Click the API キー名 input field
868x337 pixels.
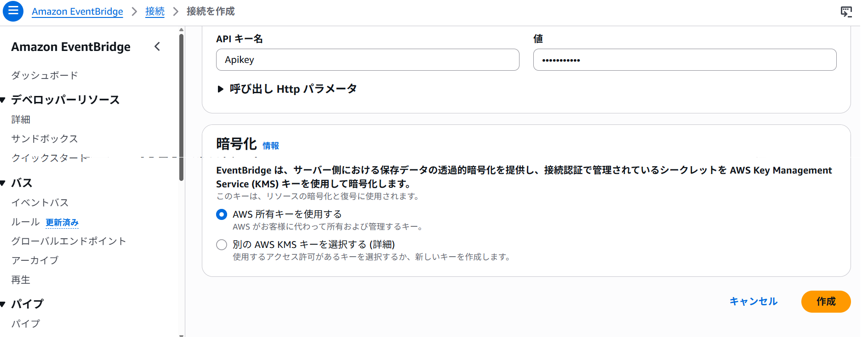(367, 60)
